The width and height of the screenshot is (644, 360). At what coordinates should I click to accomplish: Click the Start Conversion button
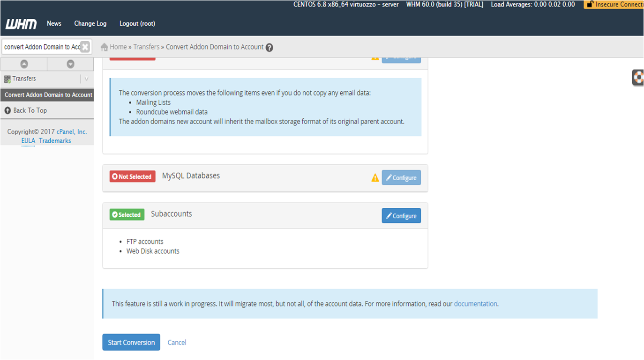tap(131, 342)
